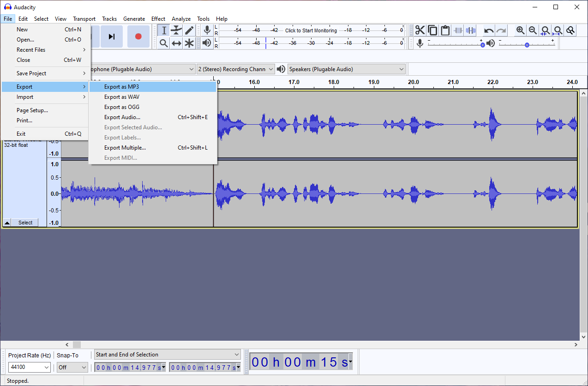Image resolution: width=588 pixels, height=386 pixels.
Task: Select the Draw pencil tool
Action: pos(189,30)
